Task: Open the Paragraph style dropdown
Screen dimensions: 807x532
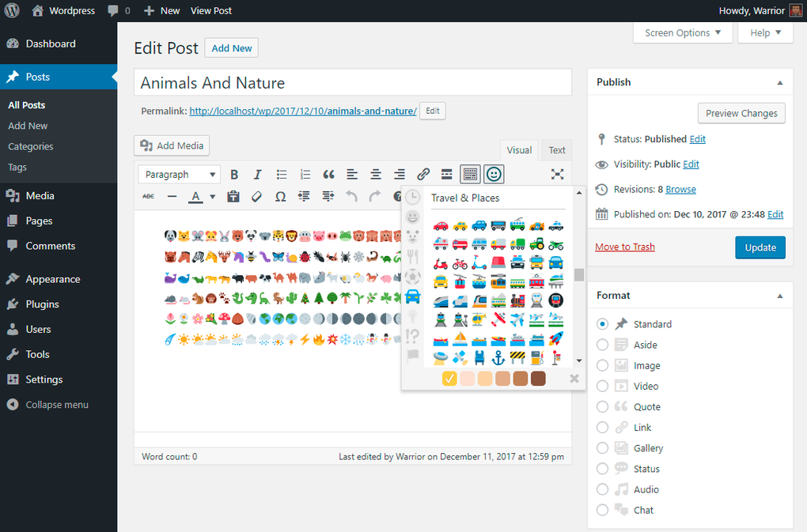Action: coord(179,174)
